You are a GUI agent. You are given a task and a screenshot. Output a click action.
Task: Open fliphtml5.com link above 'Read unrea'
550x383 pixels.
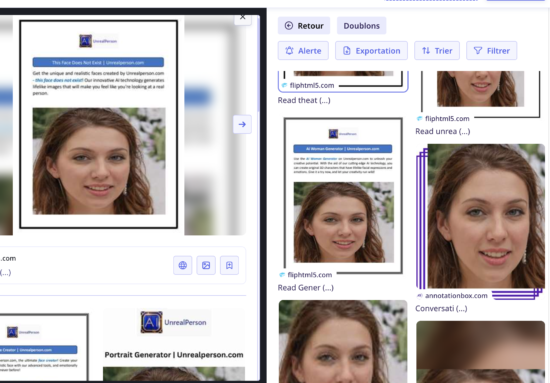(447, 119)
